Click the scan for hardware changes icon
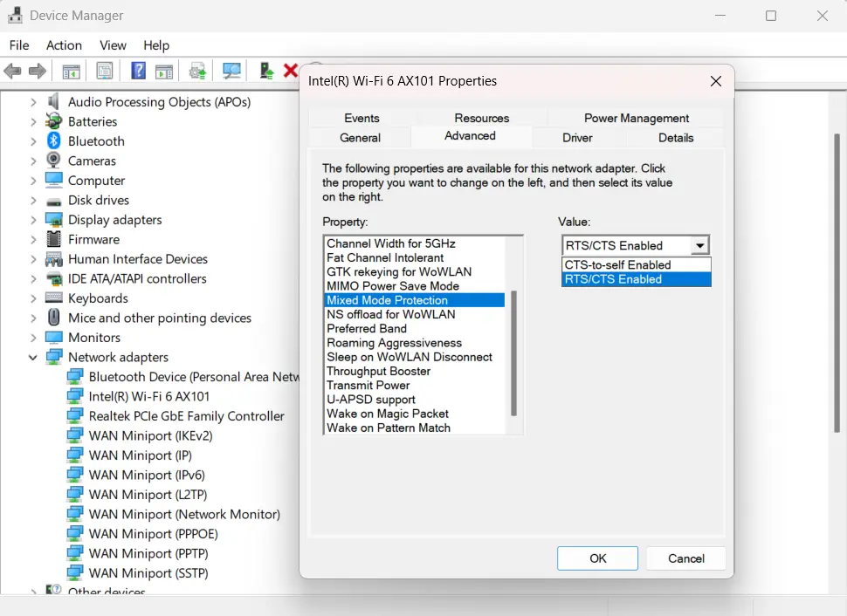The image size is (847, 616). pyautogui.click(x=231, y=71)
